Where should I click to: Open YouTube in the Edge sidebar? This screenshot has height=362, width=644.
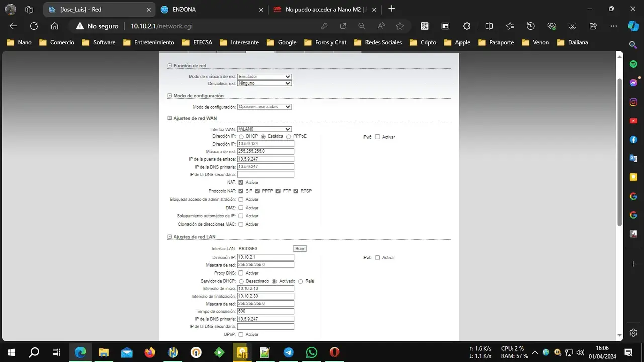click(633, 121)
